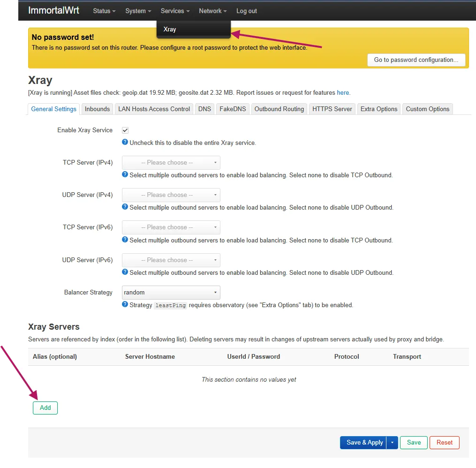This screenshot has width=476, height=468.
Task: Click the help icon under UDP Server (IPv6)
Action: (x=125, y=272)
